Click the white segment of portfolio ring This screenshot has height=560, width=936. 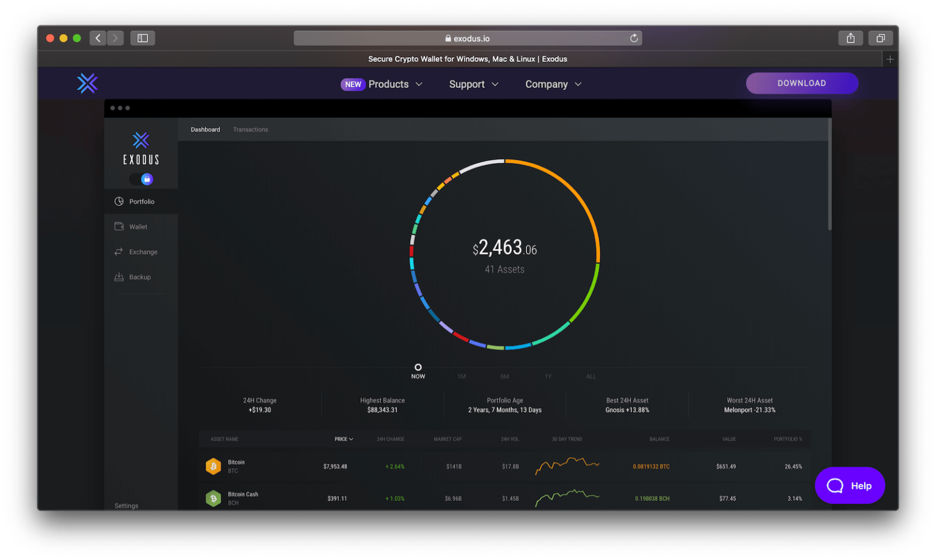coord(481,165)
